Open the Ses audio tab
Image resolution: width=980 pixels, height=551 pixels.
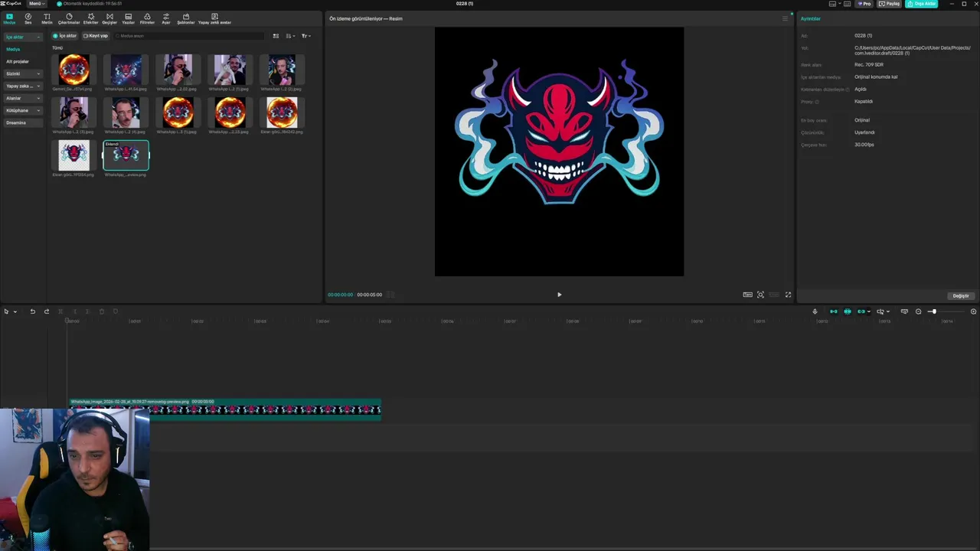coord(28,18)
